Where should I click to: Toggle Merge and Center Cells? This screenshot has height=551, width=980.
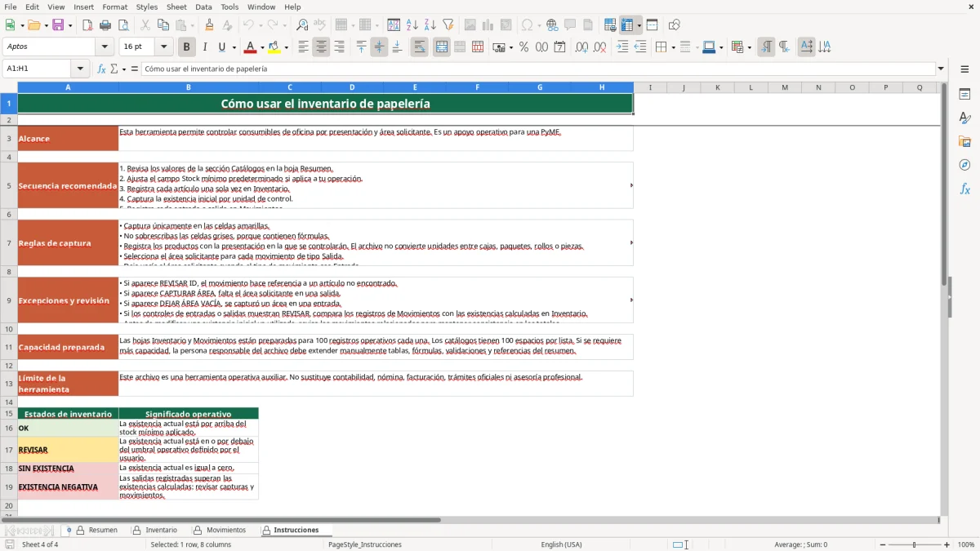coord(442,47)
